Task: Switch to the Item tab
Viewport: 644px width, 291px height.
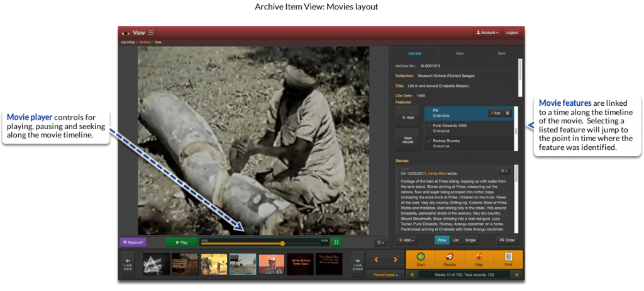Action: [x=501, y=54]
